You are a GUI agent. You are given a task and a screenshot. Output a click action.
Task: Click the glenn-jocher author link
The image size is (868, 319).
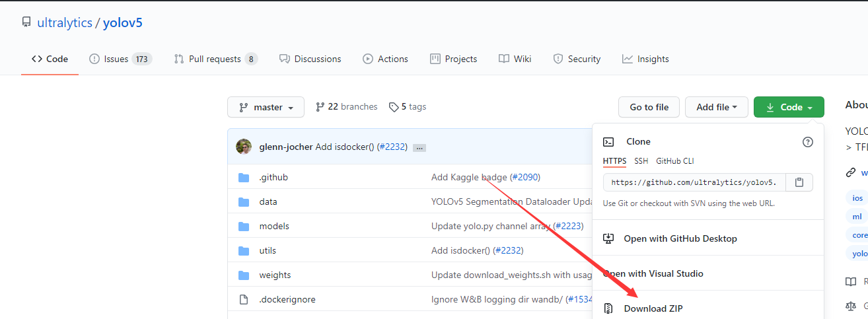tap(286, 147)
